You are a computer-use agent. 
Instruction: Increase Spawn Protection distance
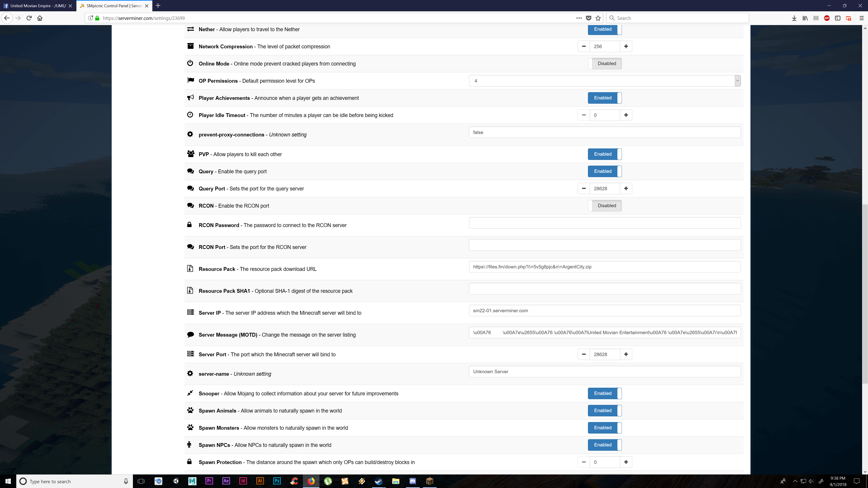626,462
